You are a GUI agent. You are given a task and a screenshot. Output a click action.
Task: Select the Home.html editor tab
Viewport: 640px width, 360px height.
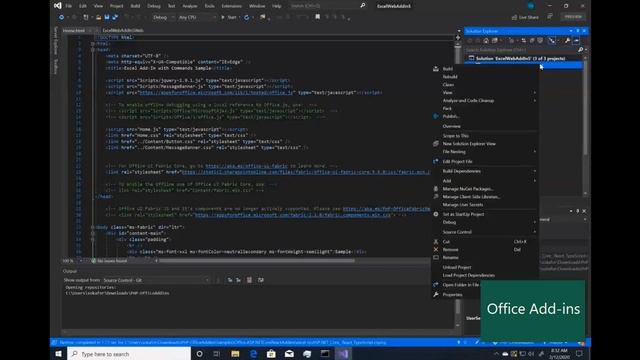point(74,31)
